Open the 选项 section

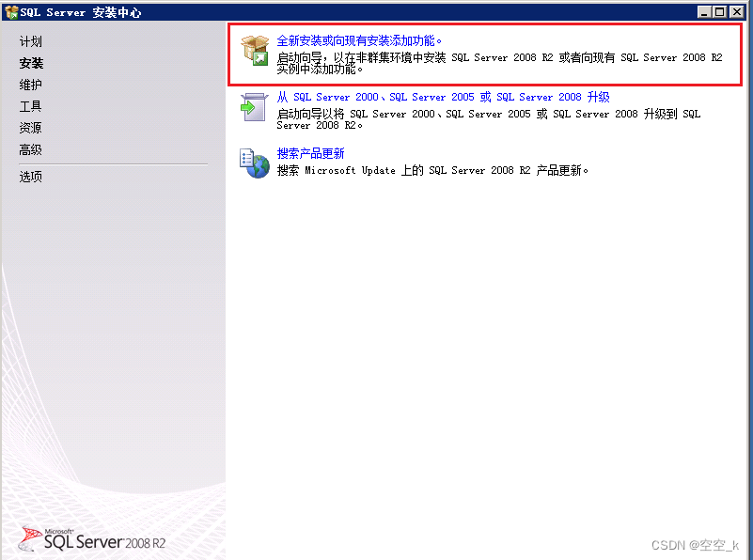point(29,175)
